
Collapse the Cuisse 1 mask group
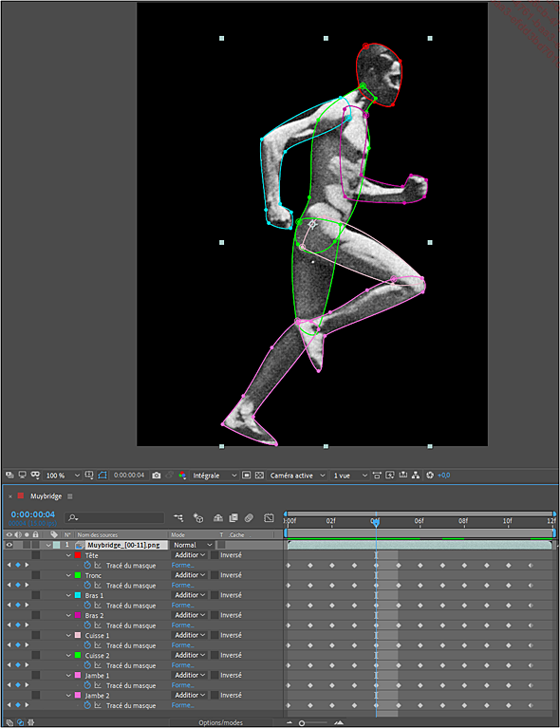68,635
